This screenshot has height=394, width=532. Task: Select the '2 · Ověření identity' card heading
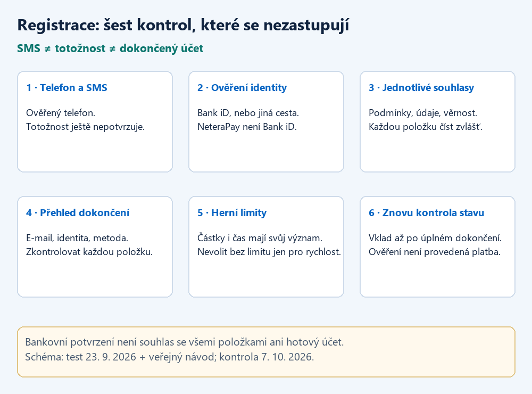pos(242,88)
